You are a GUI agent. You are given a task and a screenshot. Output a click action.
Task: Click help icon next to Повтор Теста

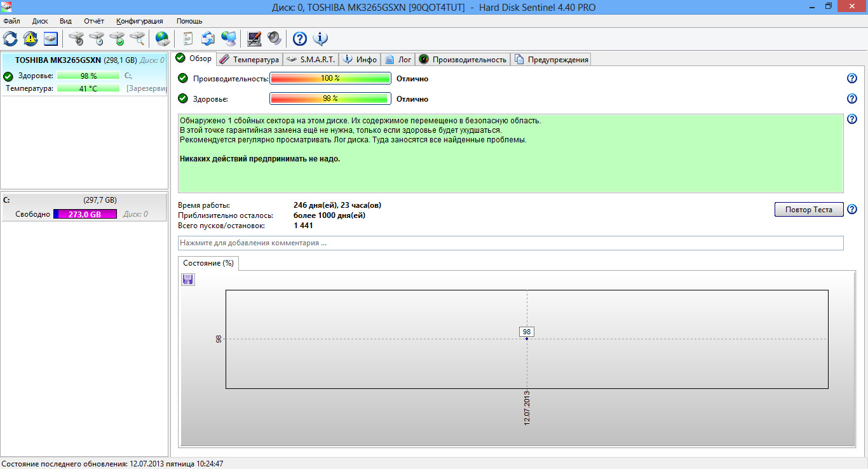[x=852, y=209]
